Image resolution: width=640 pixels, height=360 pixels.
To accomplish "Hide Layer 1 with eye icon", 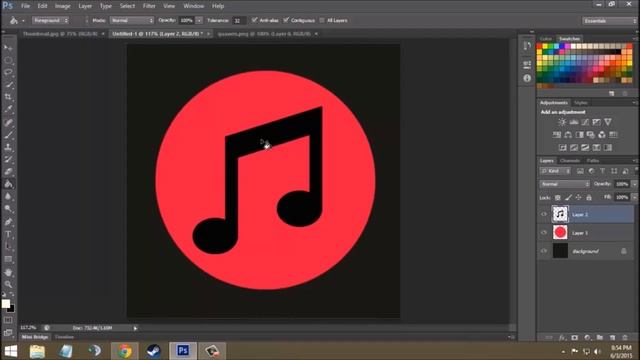I will [x=544, y=233].
